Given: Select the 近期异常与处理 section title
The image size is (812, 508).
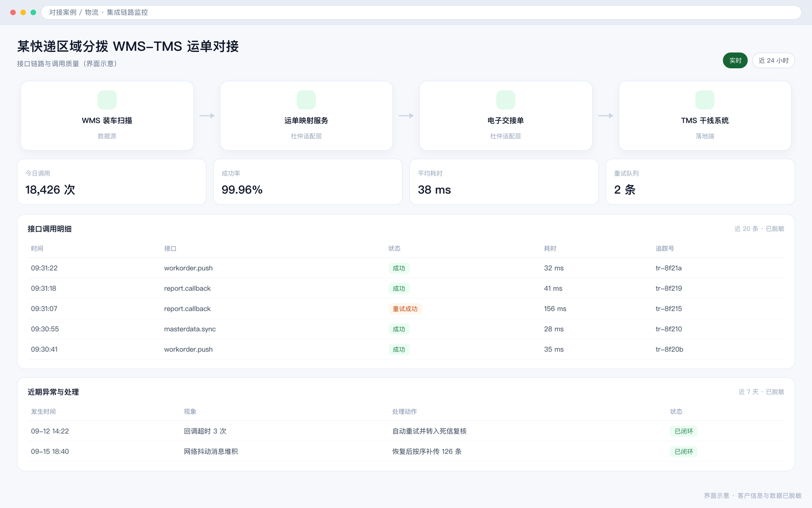Looking at the screenshot, I should (53, 392).
